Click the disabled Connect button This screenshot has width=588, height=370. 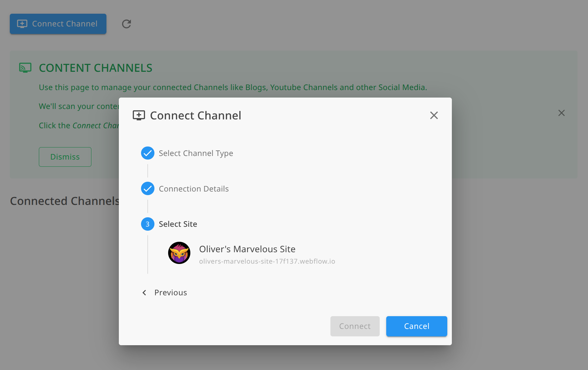tap(355, 326)
